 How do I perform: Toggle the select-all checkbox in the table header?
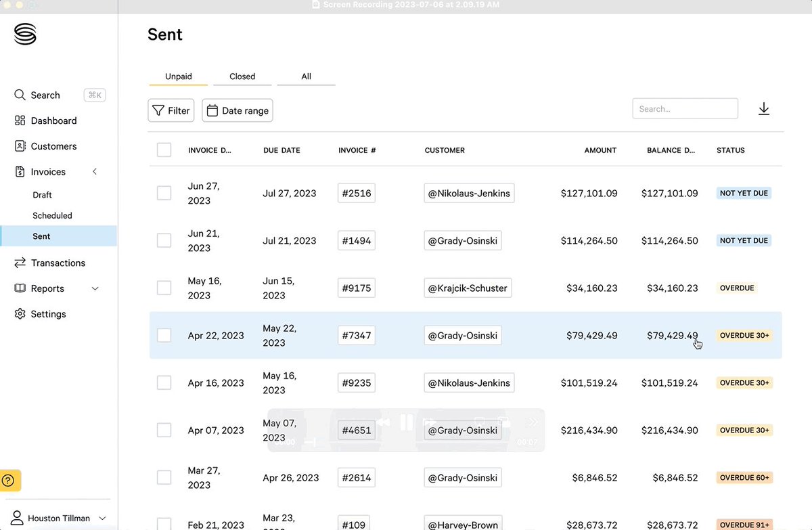click(x=164, y=150)
